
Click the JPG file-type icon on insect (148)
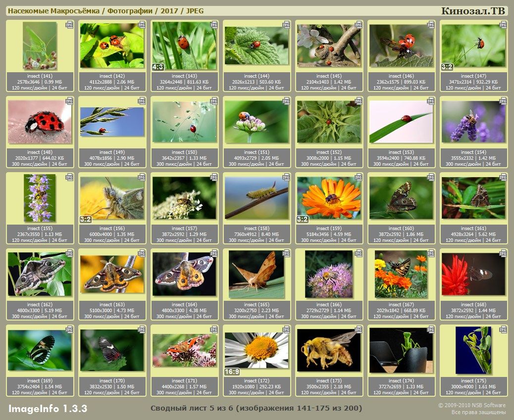pos(69,100)
